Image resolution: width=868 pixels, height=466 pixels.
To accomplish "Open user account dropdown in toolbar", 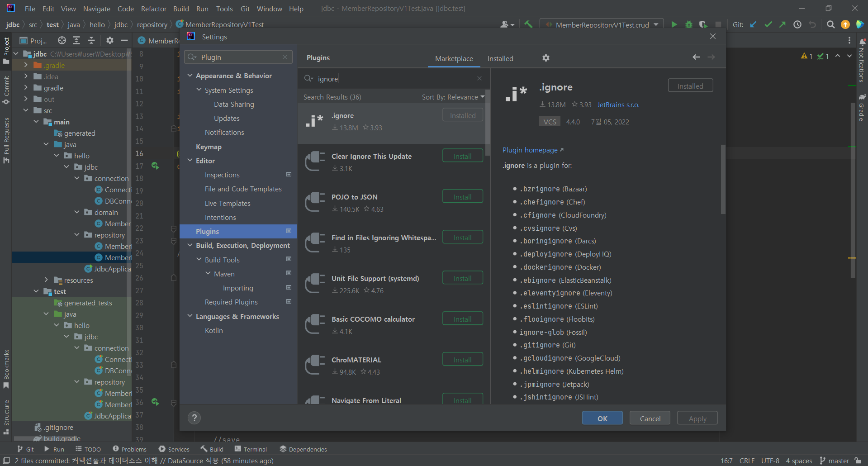I will [x=507, y=24].
